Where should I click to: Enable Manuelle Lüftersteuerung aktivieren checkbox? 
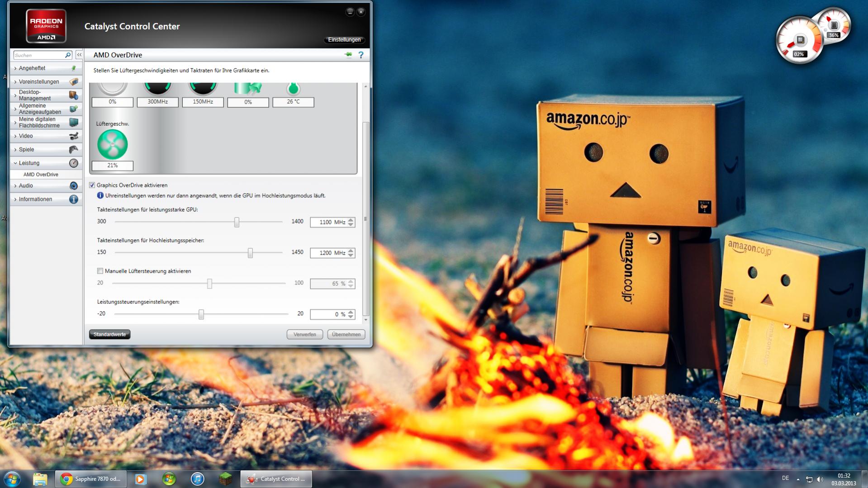point(100,271)
